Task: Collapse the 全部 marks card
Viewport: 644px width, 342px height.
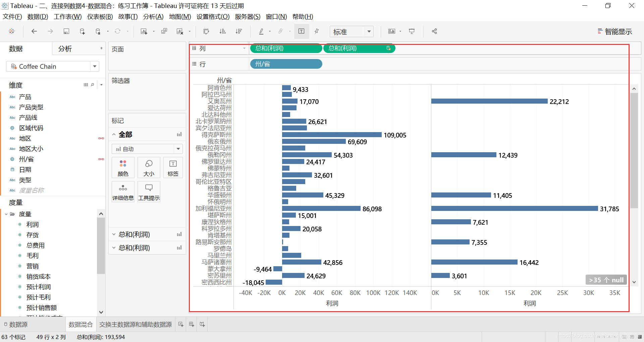Action: coord(114,134)
